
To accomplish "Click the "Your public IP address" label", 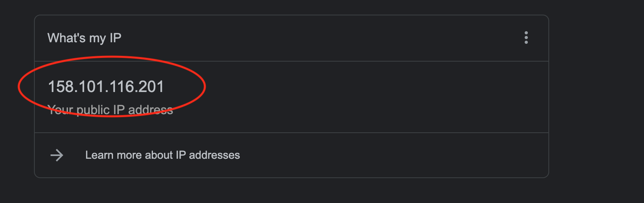I will pos(110,110).
